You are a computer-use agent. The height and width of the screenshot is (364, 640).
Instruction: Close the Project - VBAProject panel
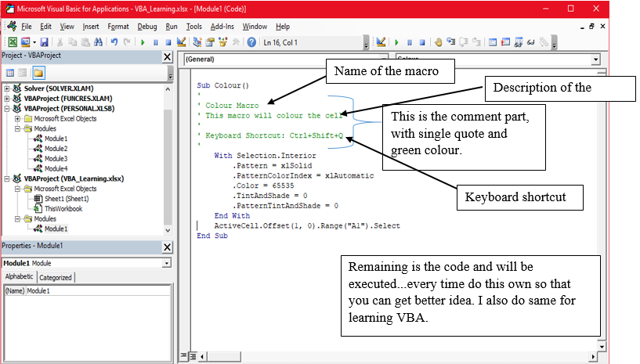coord(168,56)
